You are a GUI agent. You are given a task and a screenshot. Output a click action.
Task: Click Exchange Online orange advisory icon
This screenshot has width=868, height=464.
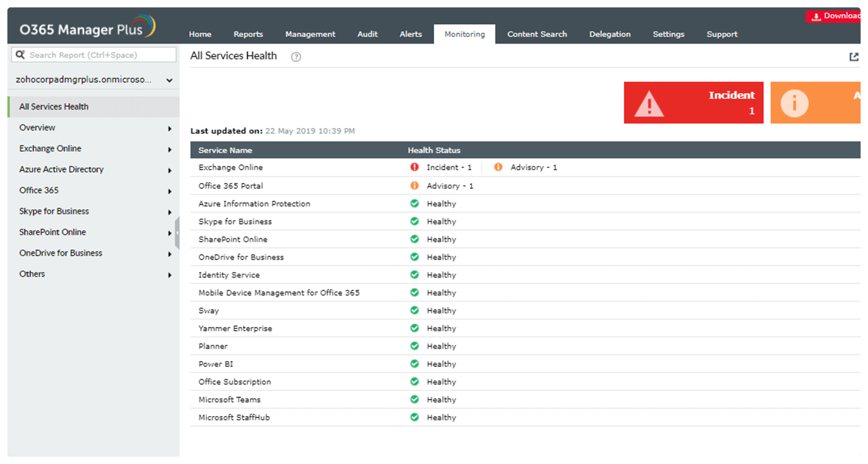498,167
